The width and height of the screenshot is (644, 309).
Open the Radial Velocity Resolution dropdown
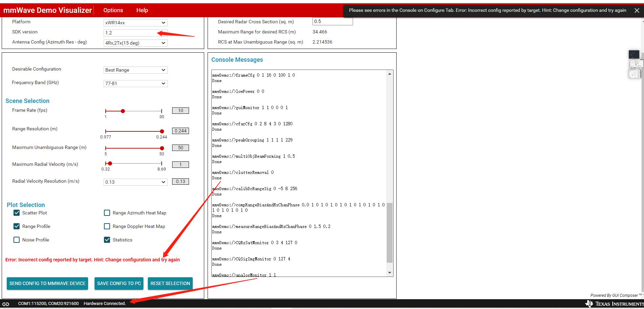tap(135, 182)
